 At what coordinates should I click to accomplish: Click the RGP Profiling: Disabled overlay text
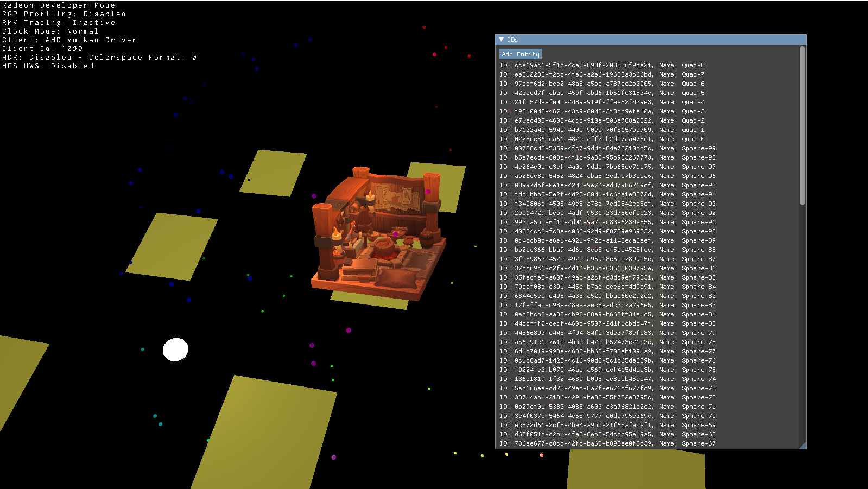pyautogui.click(x=64, y=14)
